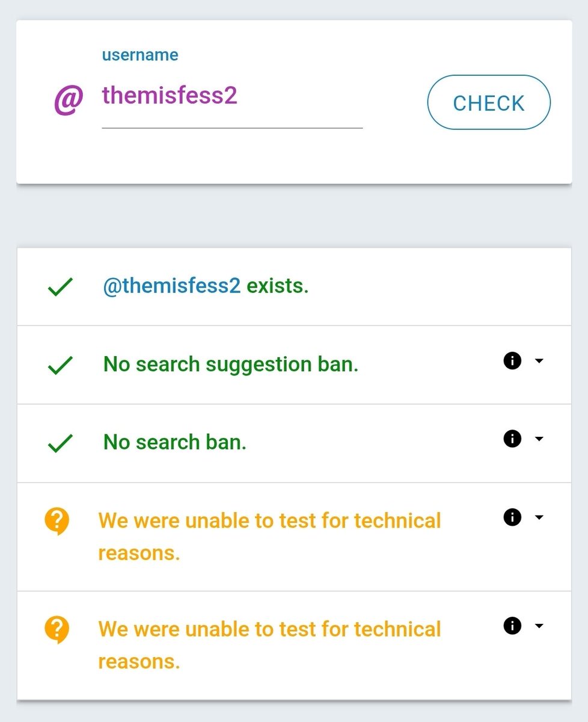588x722 pixels.
Task: Show info for 'No search suggestion ban'
Action: (512, 361)
